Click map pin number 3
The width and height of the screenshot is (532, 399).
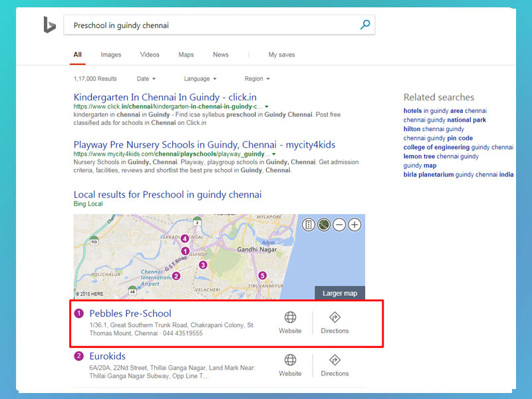tap(203, 265)
